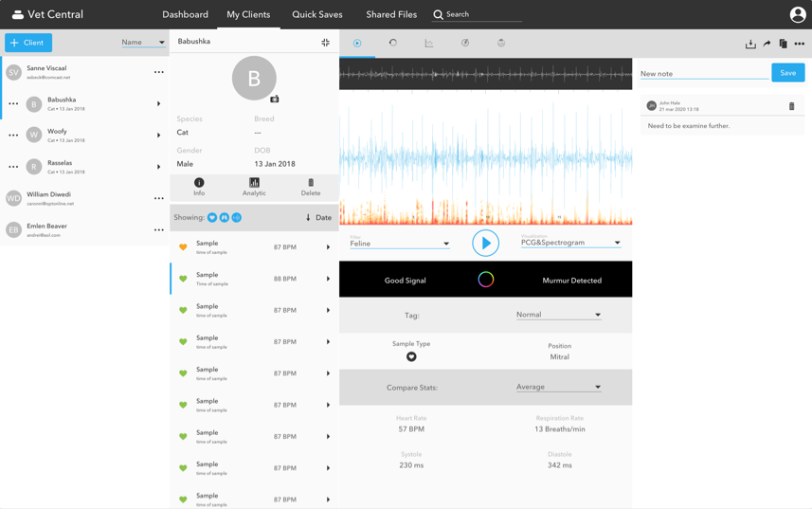Image resolution: width=812 pixels, height=509 pixels.
Task: Expand the Tag dropdown set to Normal
Action: (x=558, y=315)
